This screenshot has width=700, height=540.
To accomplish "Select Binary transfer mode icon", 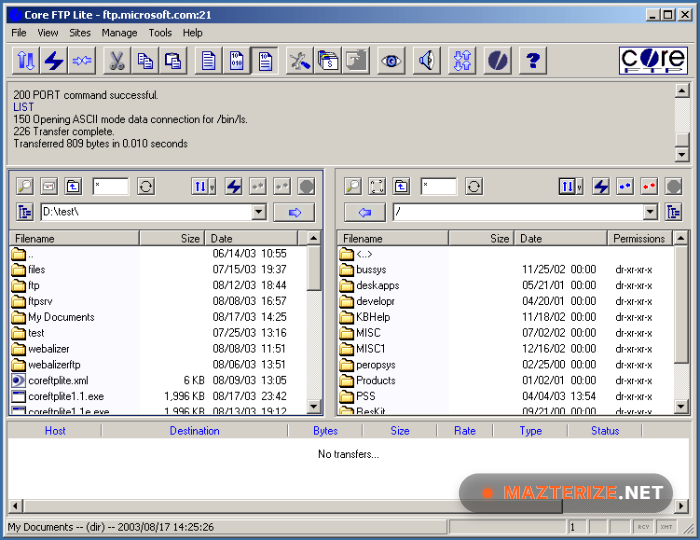I will [237, 60].
